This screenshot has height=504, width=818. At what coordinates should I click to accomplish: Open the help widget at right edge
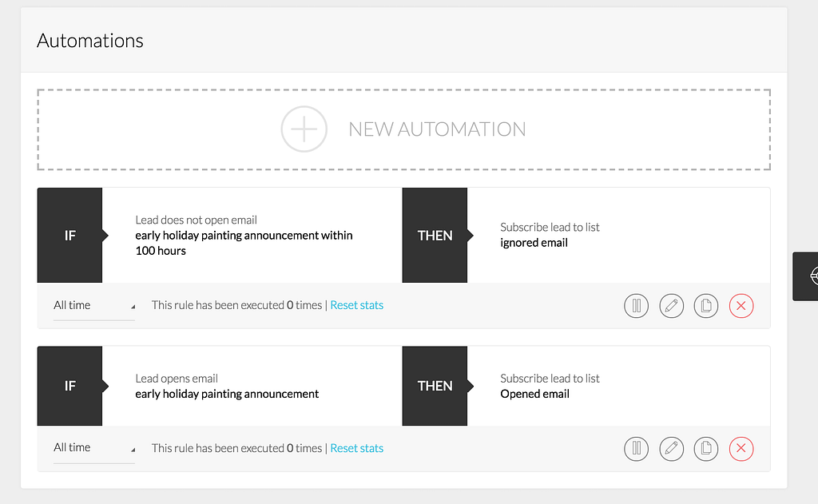(805, 276)
